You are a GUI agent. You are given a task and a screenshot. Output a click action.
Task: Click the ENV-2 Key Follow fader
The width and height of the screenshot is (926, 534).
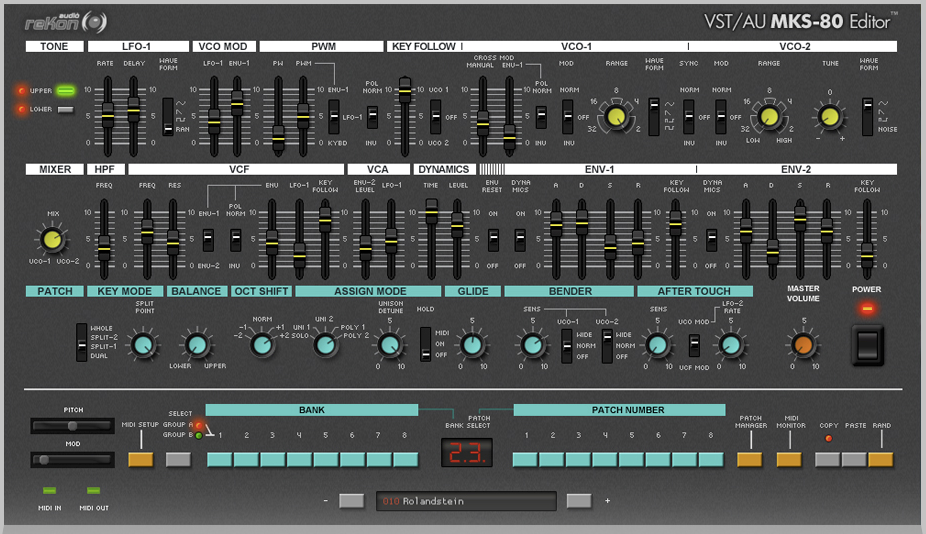coord(866,239)
